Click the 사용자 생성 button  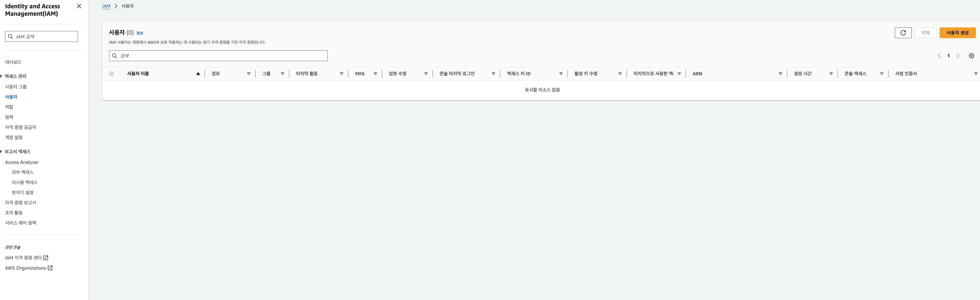tap(957, 33)
